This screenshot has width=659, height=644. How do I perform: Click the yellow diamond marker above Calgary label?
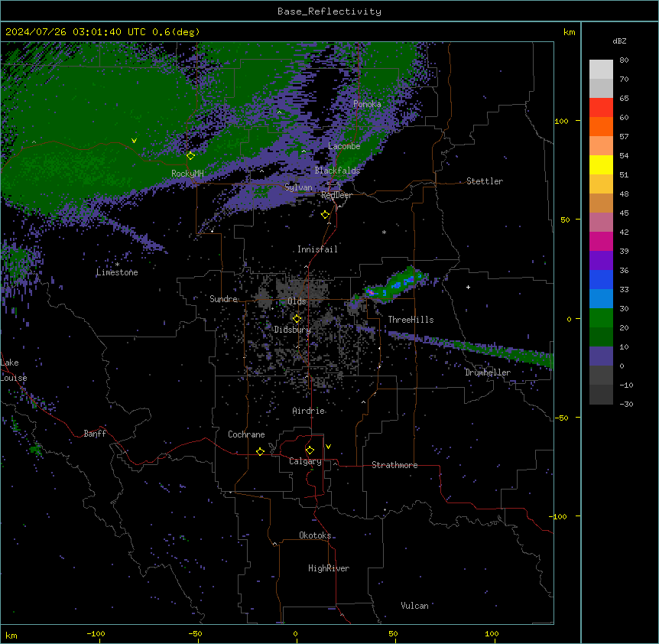click(x=310, y=450)
